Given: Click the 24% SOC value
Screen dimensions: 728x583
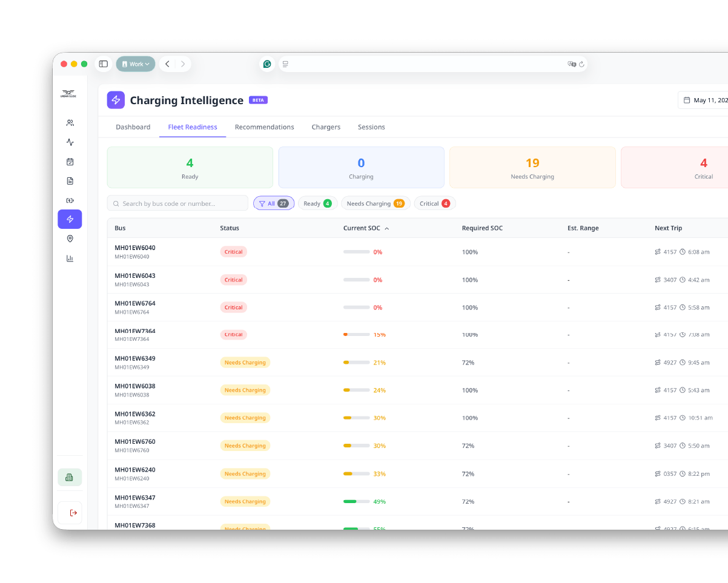Looking at the screenshot, I should click(x=379, y=390).
